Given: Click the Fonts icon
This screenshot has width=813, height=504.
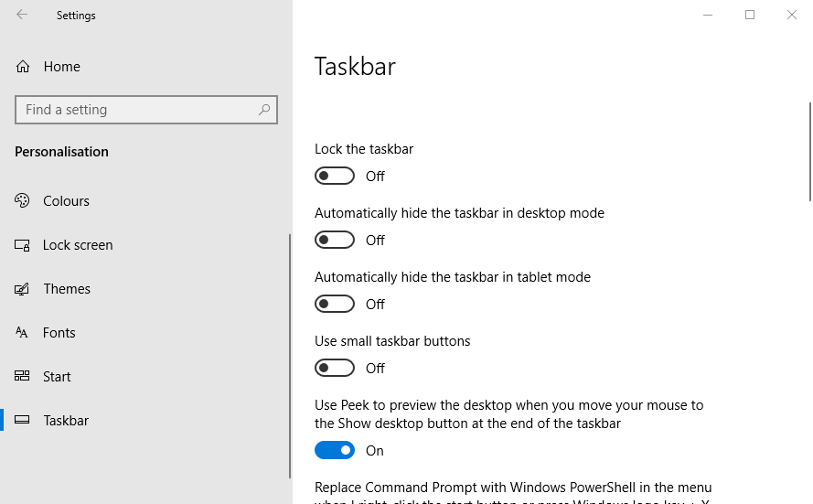Looking at the screenshot, I should [x=21, y=332].
